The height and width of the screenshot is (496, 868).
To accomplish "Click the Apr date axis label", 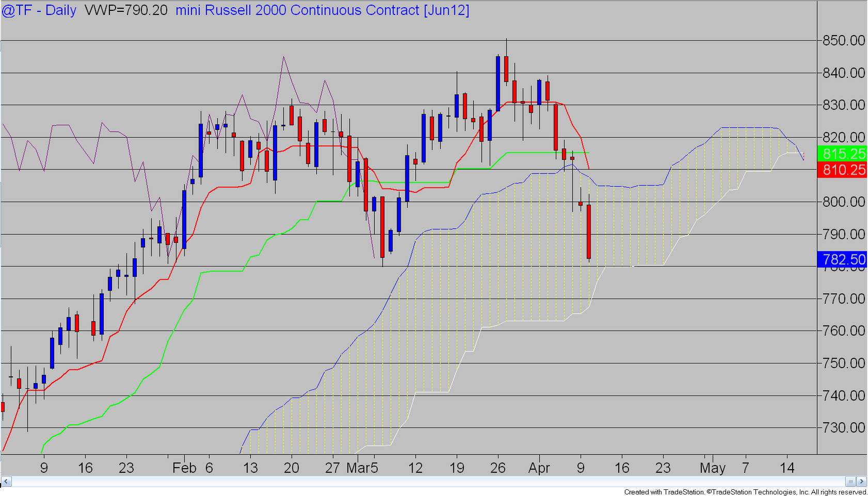I will point(540,468).
